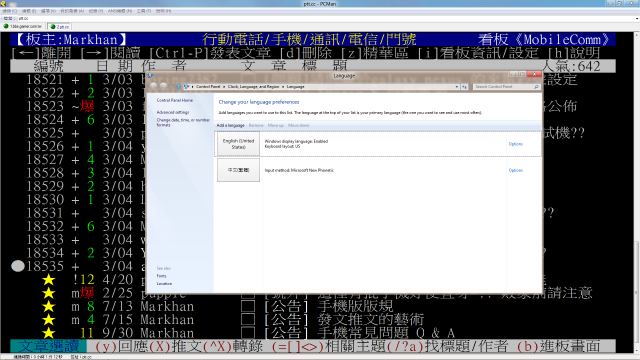Open the 說明 (H) menu in PCMan
The height and width of the screenshot is (360, 640).
coord(163,11)
